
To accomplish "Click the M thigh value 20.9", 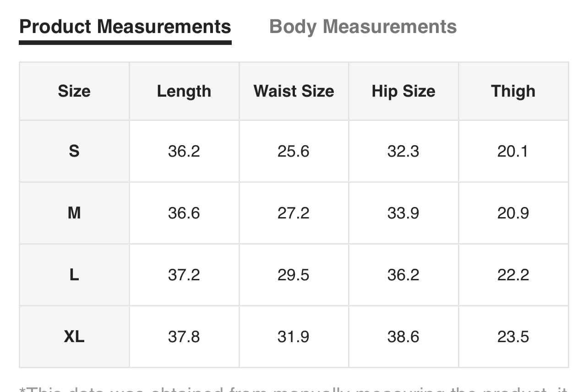I will coord(513,213).
